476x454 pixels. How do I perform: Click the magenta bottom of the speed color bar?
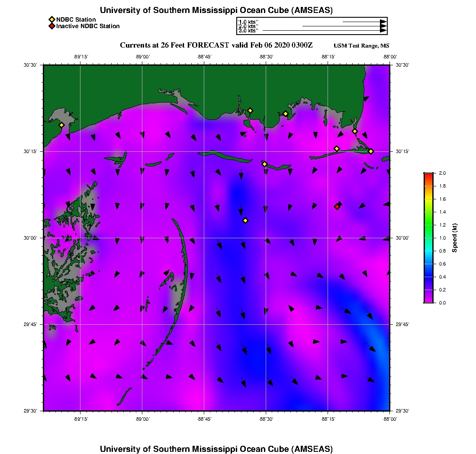[x=428, y=301]
